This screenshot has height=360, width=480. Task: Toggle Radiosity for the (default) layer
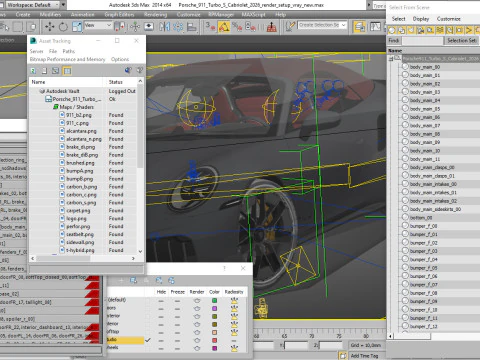(234, 301)
